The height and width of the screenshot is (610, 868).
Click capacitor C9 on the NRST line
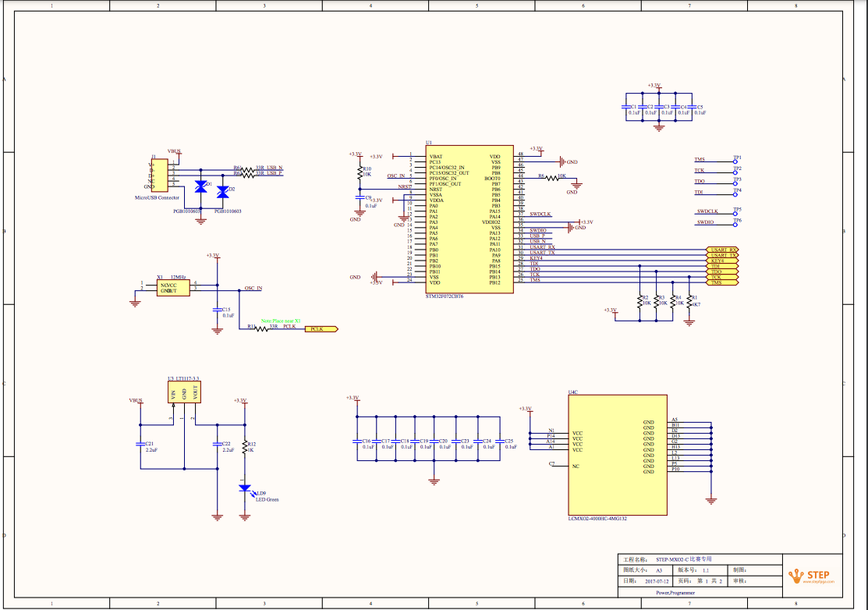coord(360,197)
